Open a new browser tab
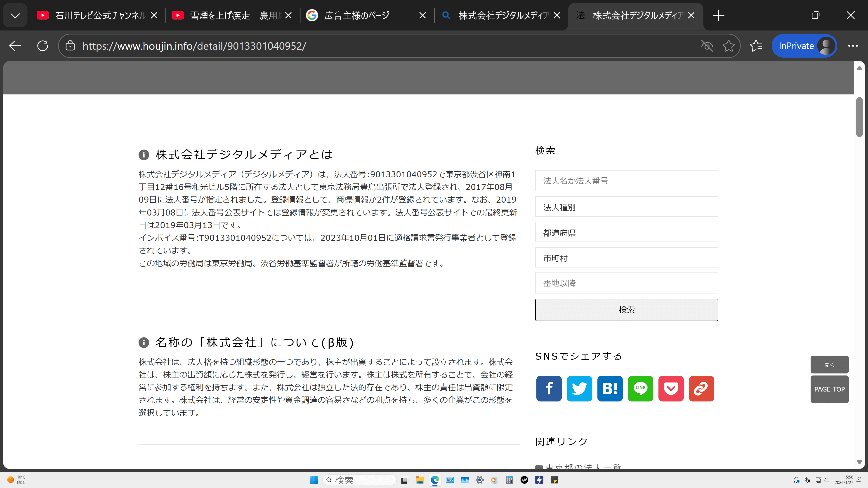This screenshot has width=868, height=488. coord(718,16)
